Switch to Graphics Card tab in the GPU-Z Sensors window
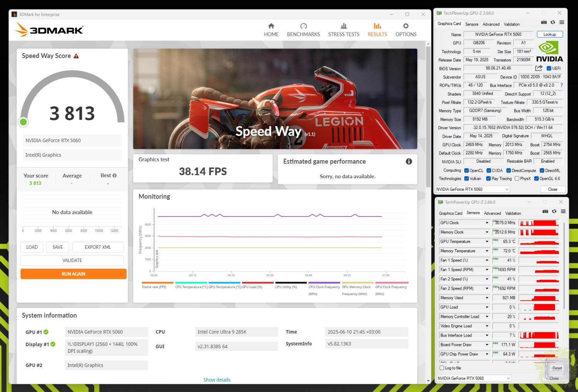The height and width of the screenshot is (392, 578). 450,213
